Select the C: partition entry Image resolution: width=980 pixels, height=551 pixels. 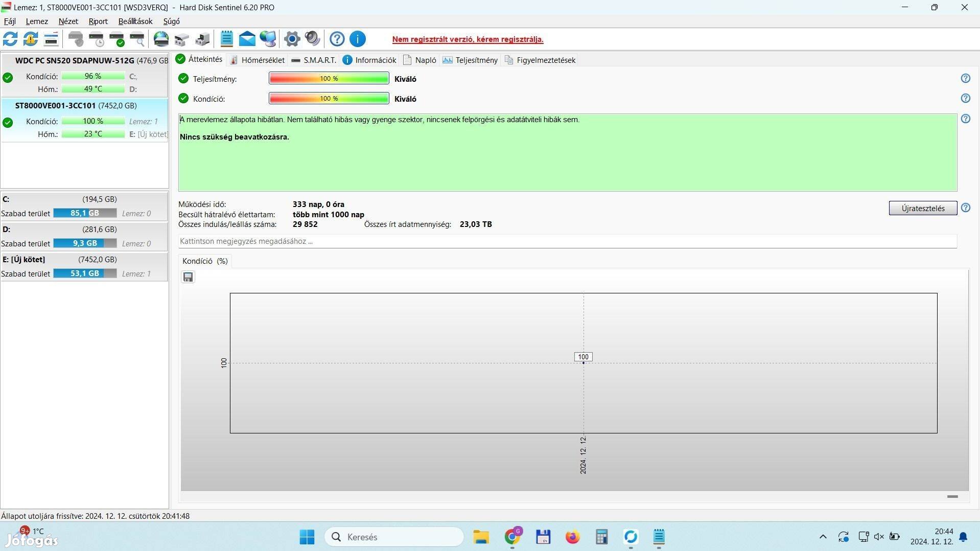click(x=84, y=206)
